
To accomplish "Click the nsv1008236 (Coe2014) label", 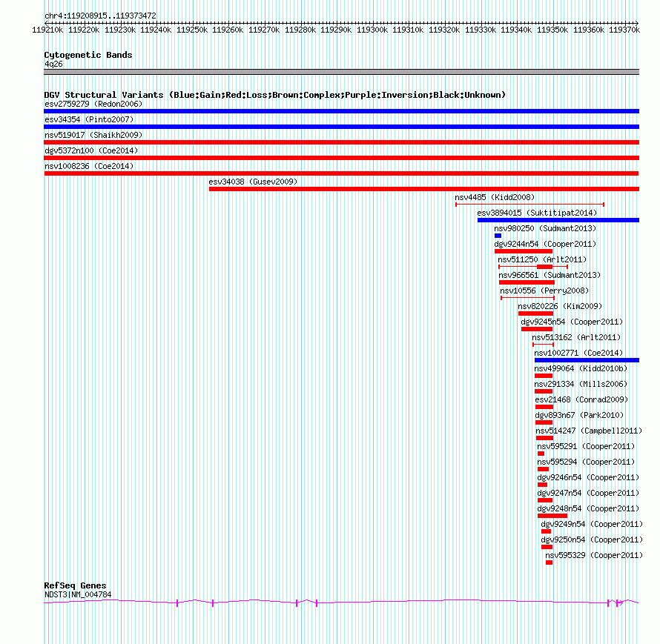I will (89, 166).
